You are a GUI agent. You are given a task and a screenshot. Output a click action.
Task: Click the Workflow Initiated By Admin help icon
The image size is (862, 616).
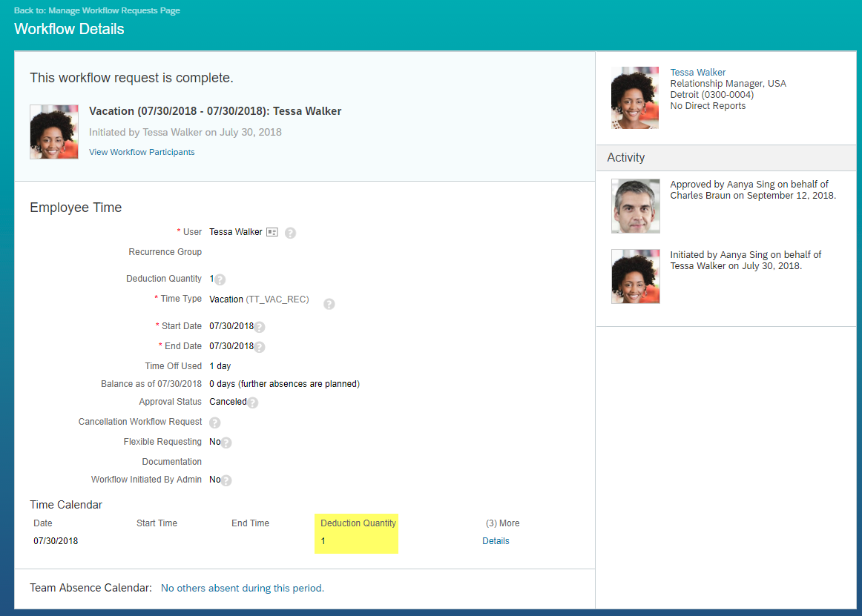(x=226, y=481)
